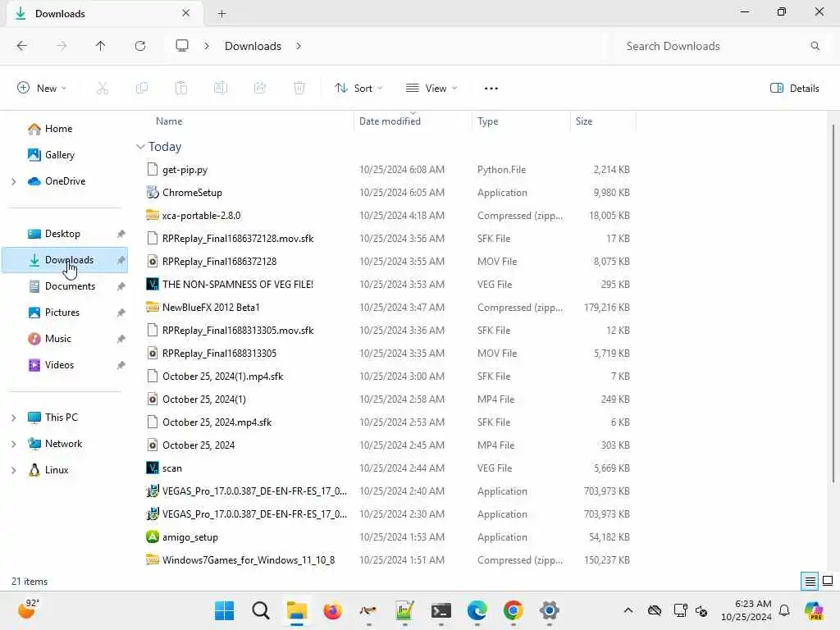The image size is (840, 630).
Task: Expand the Linux tree node
Action: [13, 470]
